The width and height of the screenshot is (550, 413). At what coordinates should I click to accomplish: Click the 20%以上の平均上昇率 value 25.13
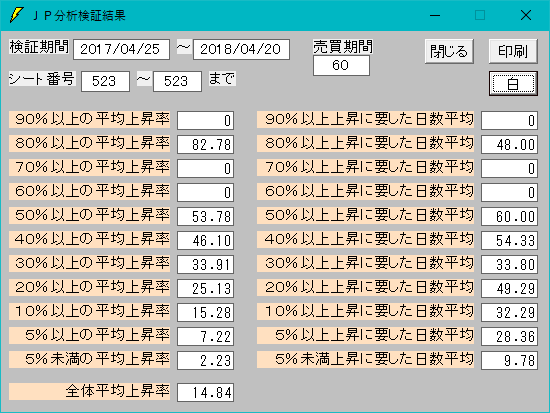(x=206, y=288)
